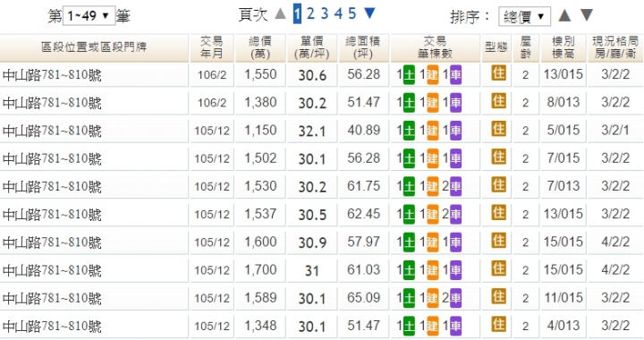Go to previous page with gray up arrow
The image size is (644, 340).
click(280, 13)
